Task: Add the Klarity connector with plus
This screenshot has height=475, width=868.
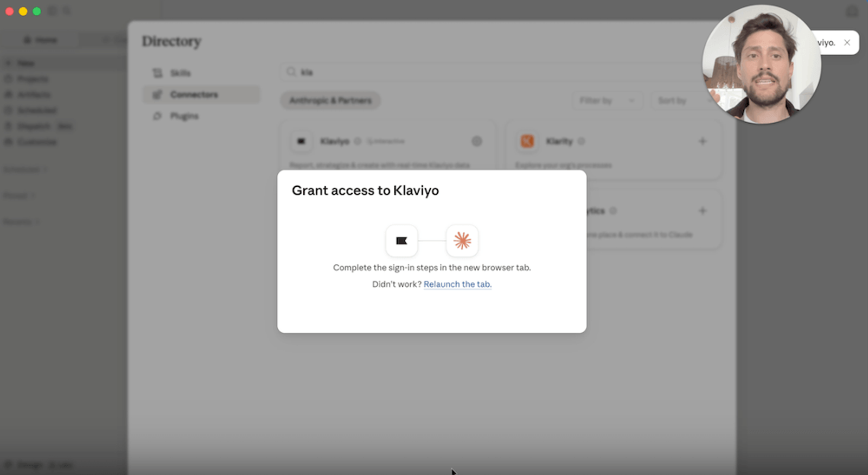Action: tap(703, 141)
